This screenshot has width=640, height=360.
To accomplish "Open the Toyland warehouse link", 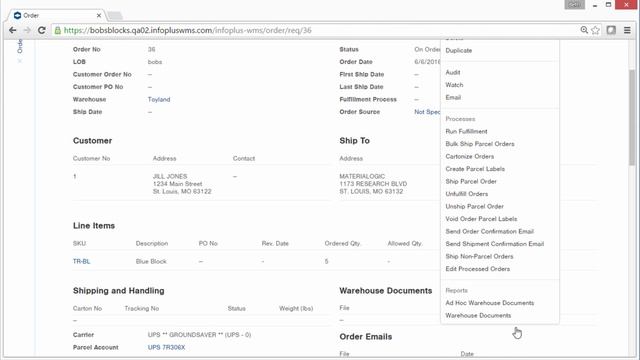I will pos(159,100).
